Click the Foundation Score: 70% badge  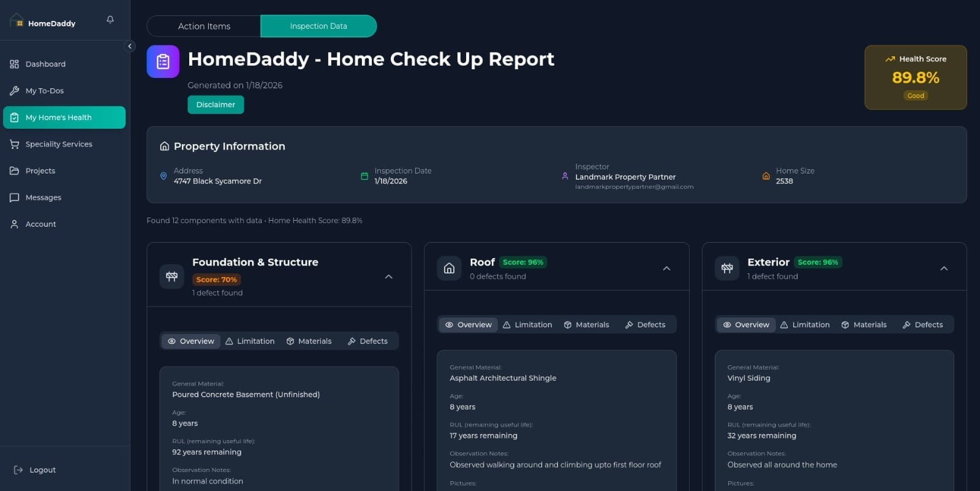[216, 280]
